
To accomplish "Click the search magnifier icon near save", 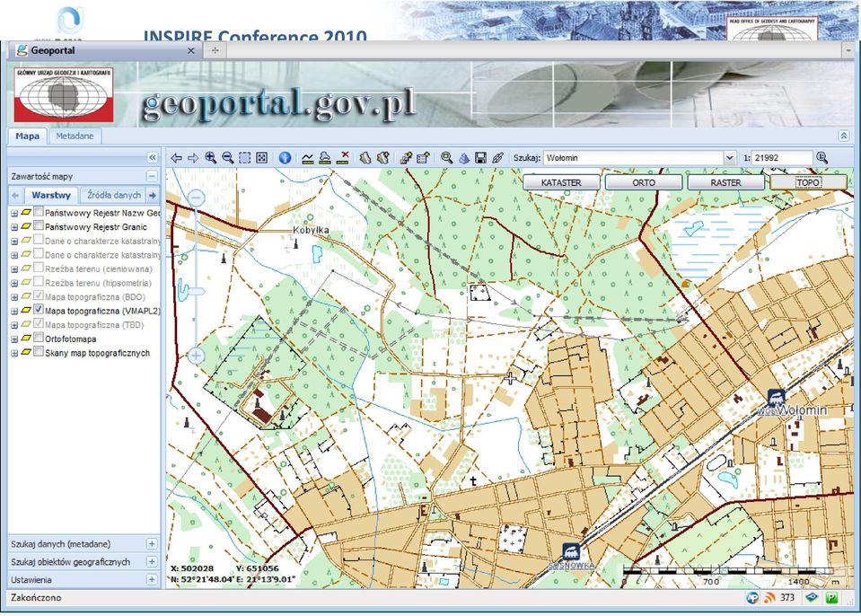I will point(446,158).
